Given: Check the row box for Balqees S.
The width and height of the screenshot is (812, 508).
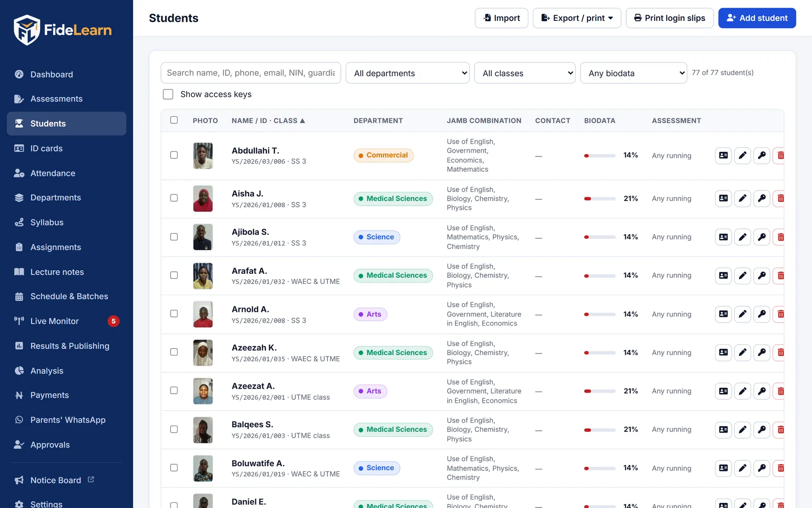Looking at the screenshot, I should point(174,429).
